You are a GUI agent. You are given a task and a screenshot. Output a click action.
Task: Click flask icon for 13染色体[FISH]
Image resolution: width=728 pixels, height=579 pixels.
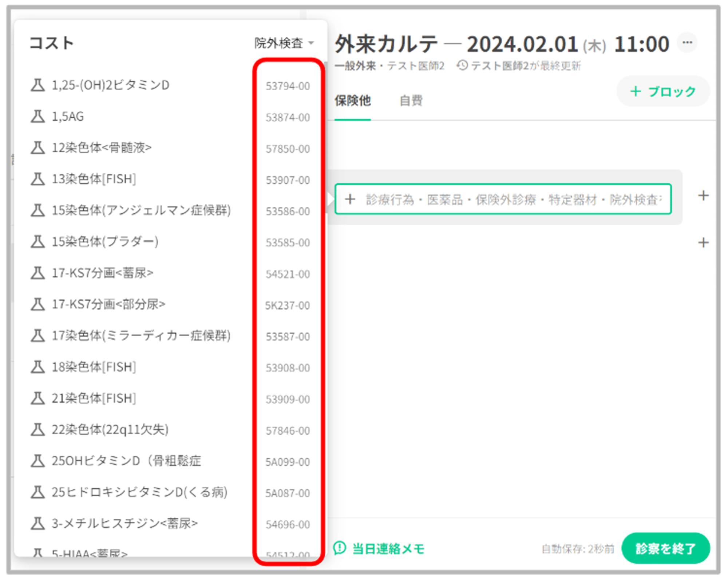click(x=37, y=179)
